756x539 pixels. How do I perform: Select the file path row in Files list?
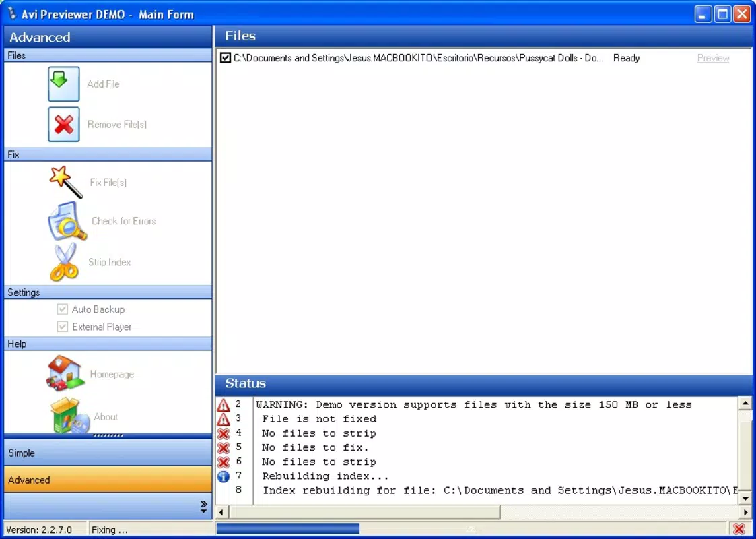tap(483, 58)
